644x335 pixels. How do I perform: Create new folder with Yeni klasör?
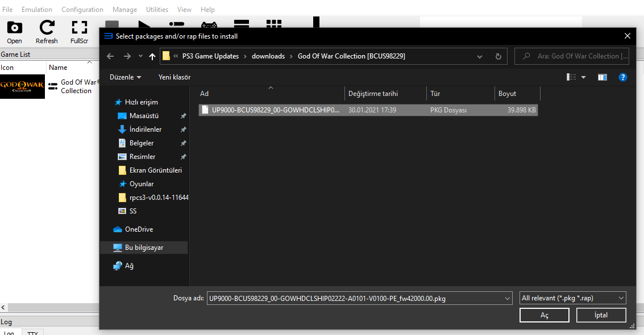coord(174,77)
